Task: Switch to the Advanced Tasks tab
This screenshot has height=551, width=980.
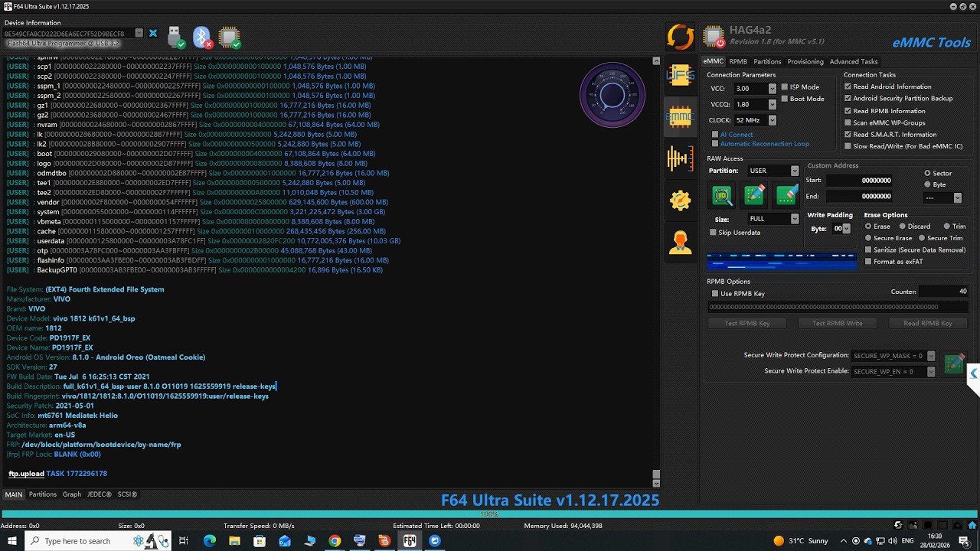Action: [x=854, y=61]
